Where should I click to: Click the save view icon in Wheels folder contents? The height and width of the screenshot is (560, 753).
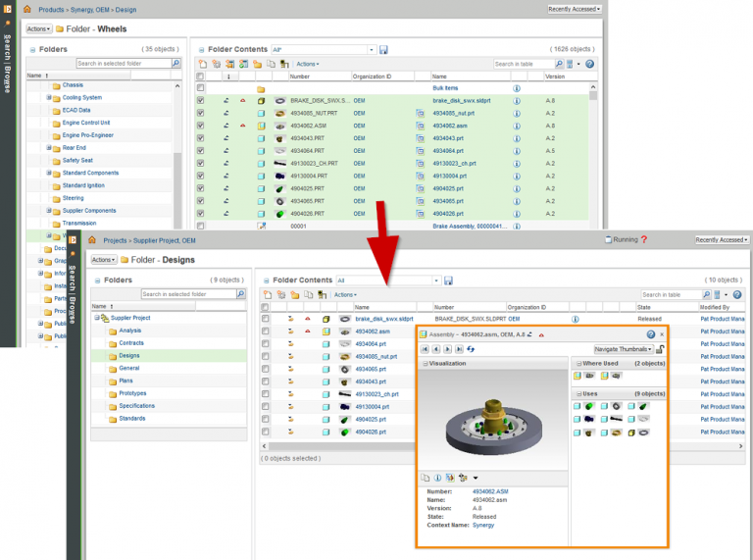(x=383, y=50)
